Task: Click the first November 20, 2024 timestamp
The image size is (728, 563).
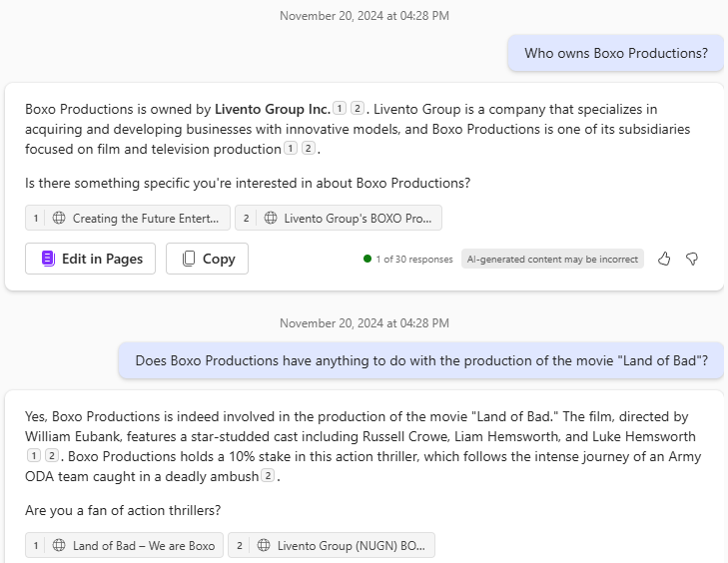Action: click(x=364, y=16)
